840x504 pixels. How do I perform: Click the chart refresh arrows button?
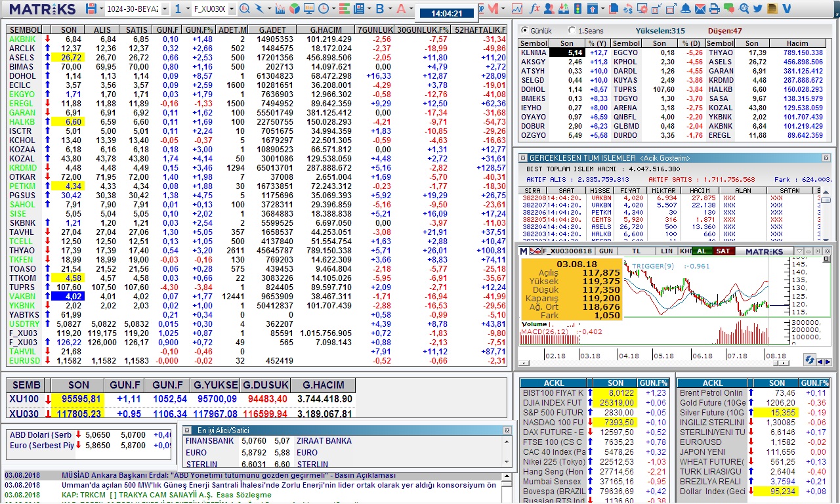(x=809, y=360)
